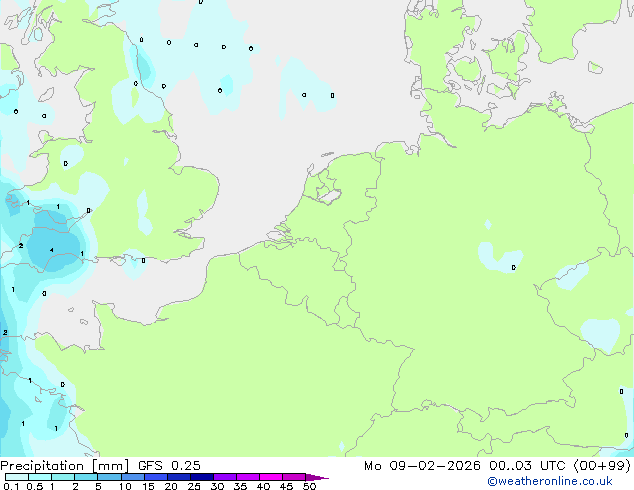Click the '4' precipitation value over Wales

click(x=51, y=250)
